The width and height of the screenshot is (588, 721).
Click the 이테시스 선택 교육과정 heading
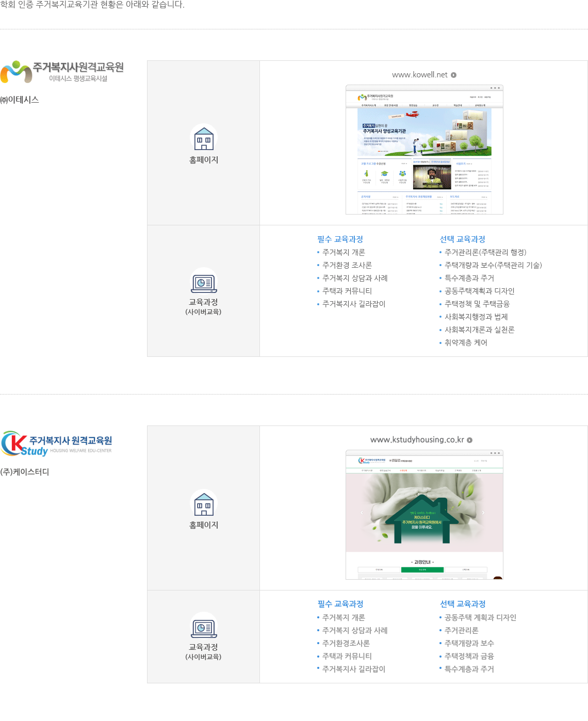[x=463, y=239]
